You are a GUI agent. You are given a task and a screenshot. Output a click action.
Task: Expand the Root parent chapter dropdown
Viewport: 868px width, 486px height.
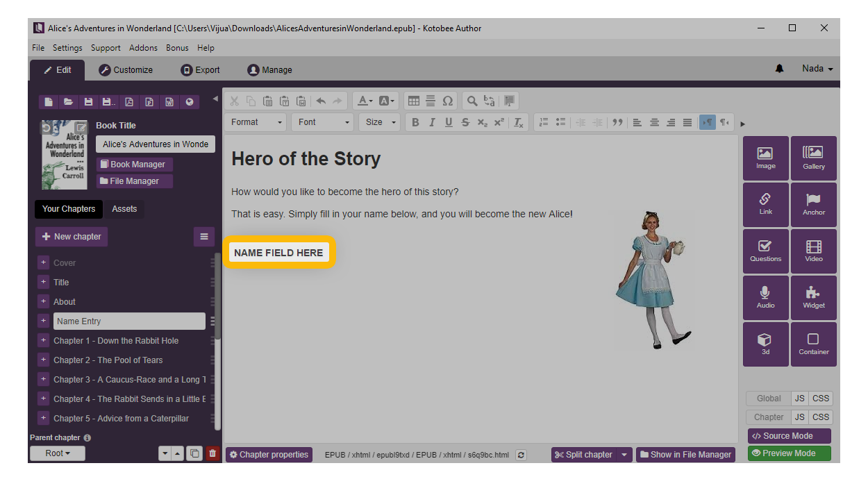pos(58,453)
